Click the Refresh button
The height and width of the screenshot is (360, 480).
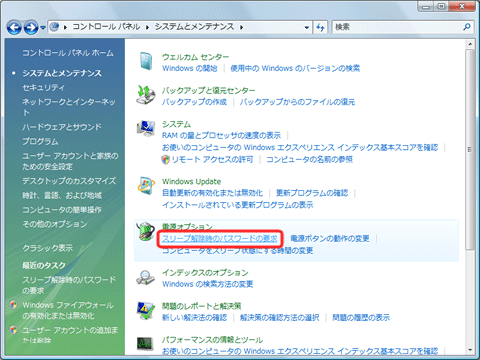pos(320,27)
